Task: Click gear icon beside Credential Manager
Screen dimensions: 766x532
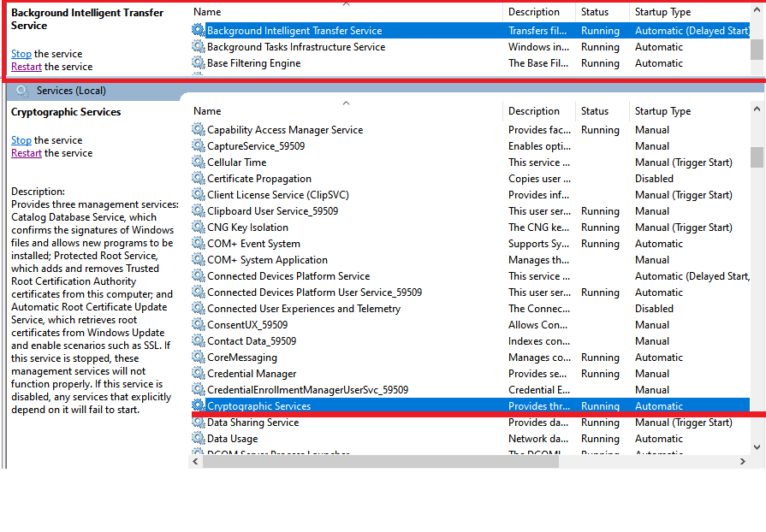Action: [x=198, y=374]
